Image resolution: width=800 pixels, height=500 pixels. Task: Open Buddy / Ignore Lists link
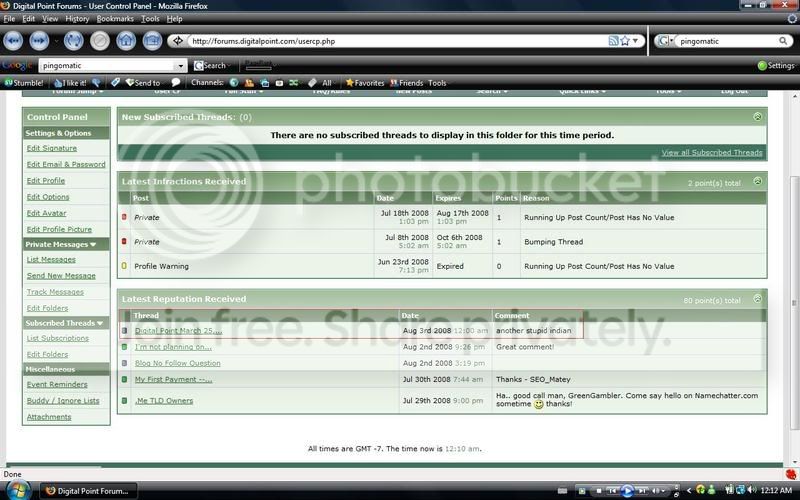[x=63, y=401]
